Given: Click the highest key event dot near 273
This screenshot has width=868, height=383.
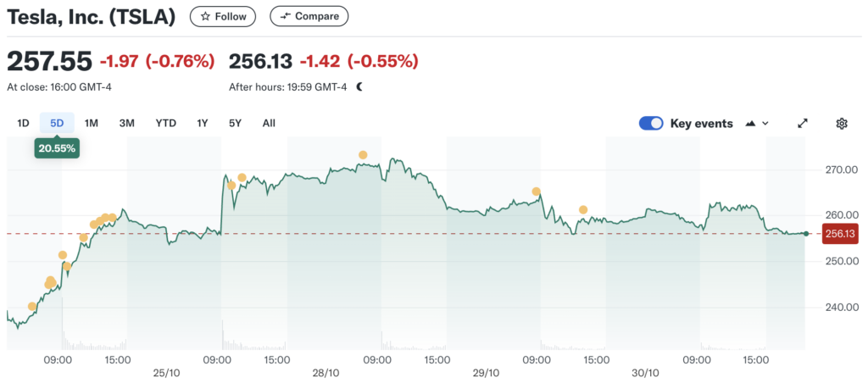Looking at the screenshot, I should pos(363,155).
